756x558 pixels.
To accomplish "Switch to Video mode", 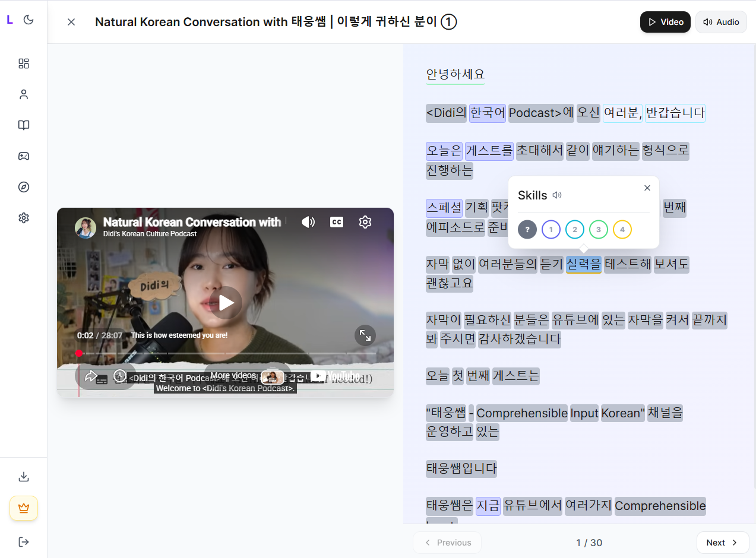I will coord(665,22).
